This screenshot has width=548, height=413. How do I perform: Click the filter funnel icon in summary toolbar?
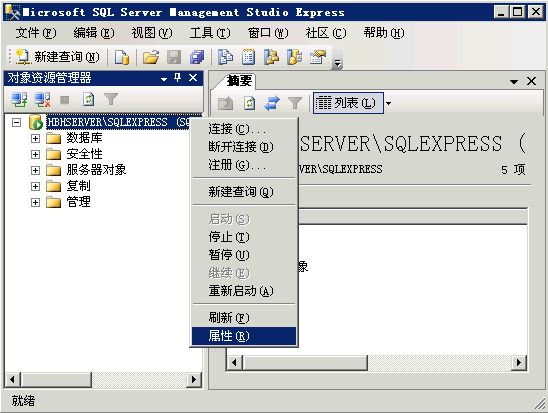[x=295, y=103]
